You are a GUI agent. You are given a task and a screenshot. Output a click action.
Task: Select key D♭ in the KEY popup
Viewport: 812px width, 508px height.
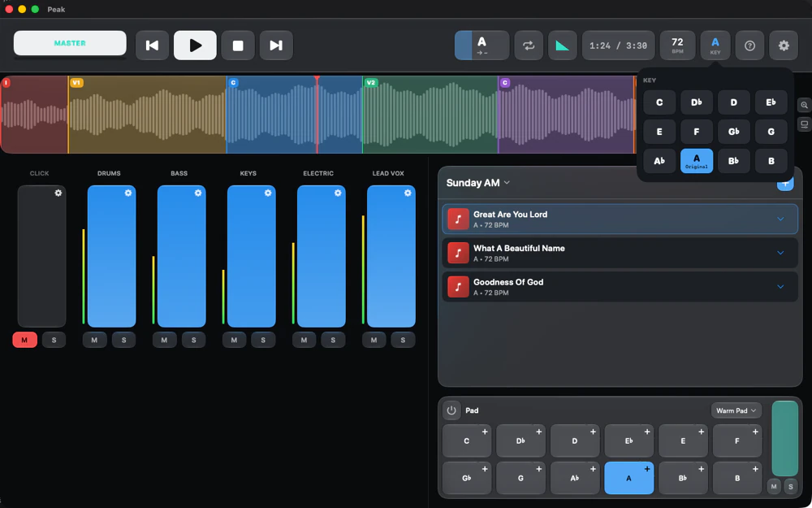(x=697, y=102)
